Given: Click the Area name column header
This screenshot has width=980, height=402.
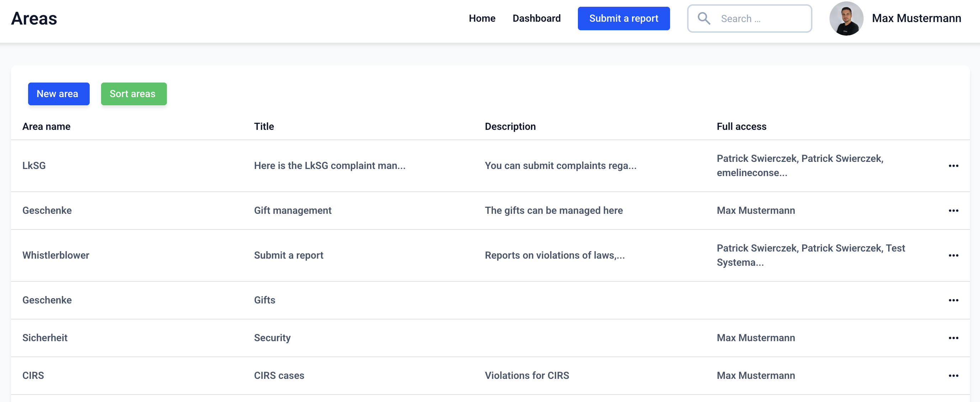Looking at the screenshot, I should (46, 127).
